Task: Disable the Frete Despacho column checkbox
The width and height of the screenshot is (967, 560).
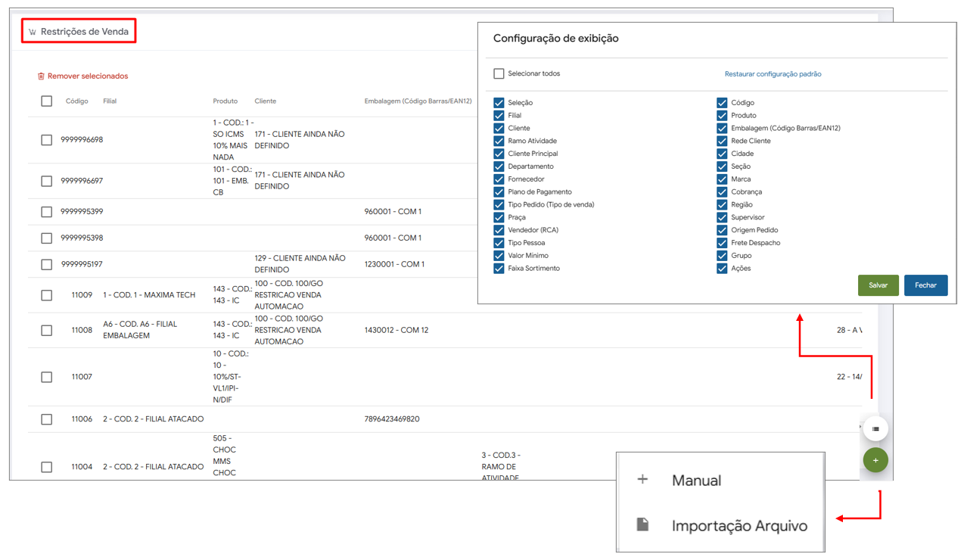Action: (x=722, y=243)
